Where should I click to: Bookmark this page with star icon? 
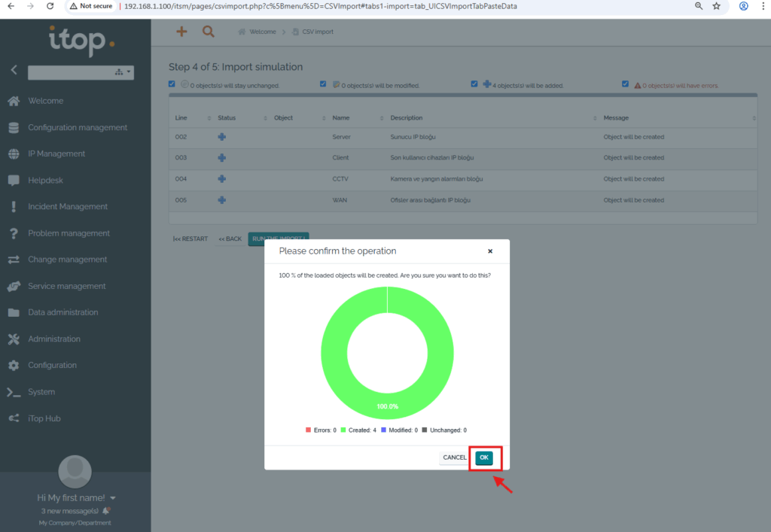coord(717,6)
